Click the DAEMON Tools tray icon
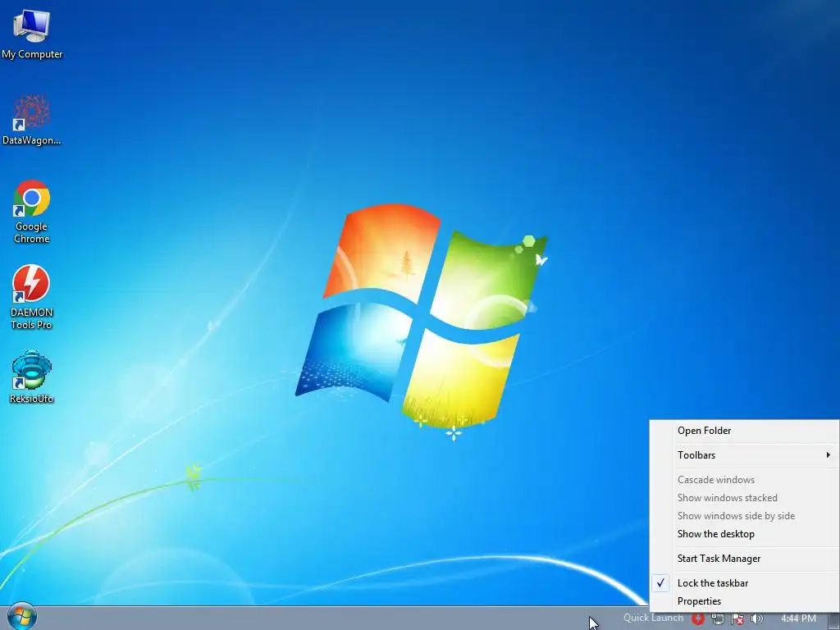Image resolution: width=840 pixels, height=630 pixels. pyautogui.click(x=697, y=619)
